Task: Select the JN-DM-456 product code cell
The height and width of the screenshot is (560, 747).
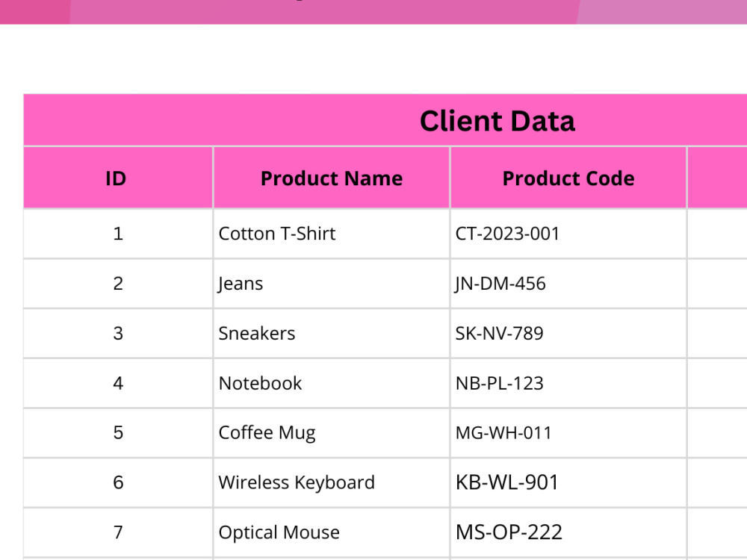Action: click(x=568, y=284)
